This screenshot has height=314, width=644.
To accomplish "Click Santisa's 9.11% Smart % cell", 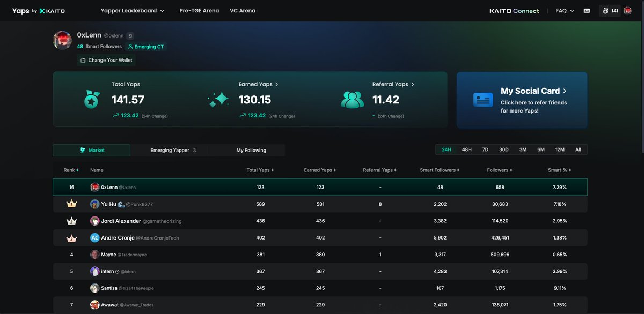I will (x=559, y=288).
